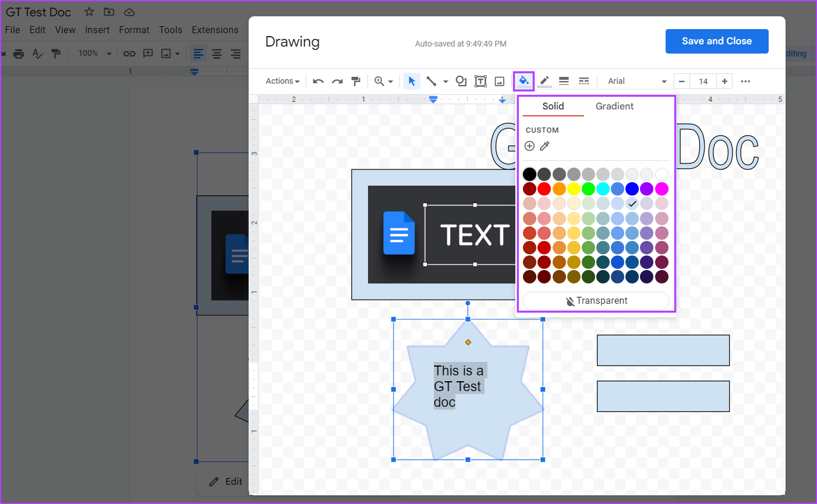The width and height of the screenshot is (817, 504).
Task: Set the fill to Transparent
Action: [x=596, y=300]
